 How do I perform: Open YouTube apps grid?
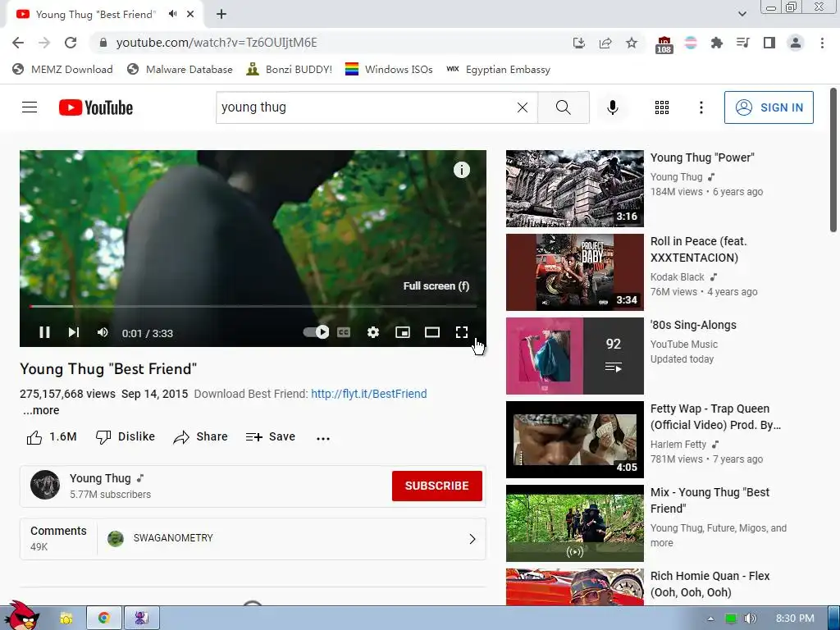(662, 107)
